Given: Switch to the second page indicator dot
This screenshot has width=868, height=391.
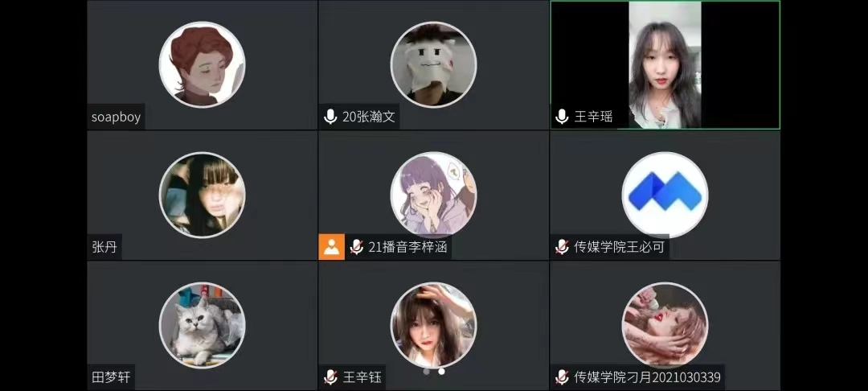Looking at the screenshot, I should (x=441, y=371).
